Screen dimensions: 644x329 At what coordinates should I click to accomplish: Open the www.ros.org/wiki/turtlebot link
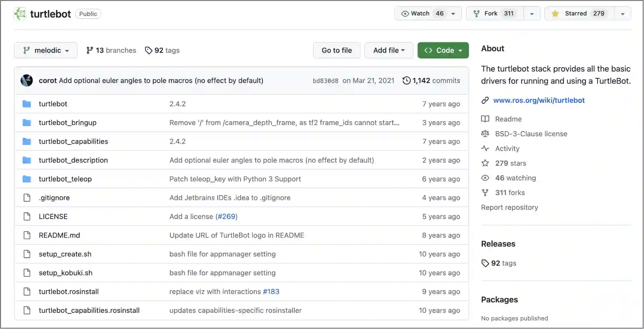(539, 100)
